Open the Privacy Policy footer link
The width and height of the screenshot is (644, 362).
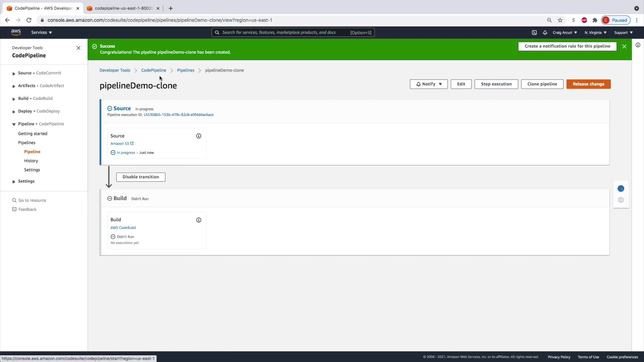(559, 357)
